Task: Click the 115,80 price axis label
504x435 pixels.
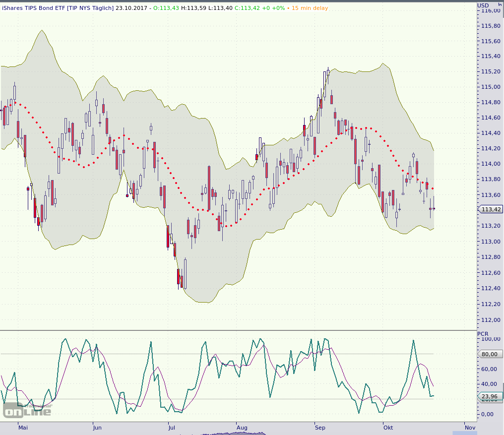Action: click(491, 26)
